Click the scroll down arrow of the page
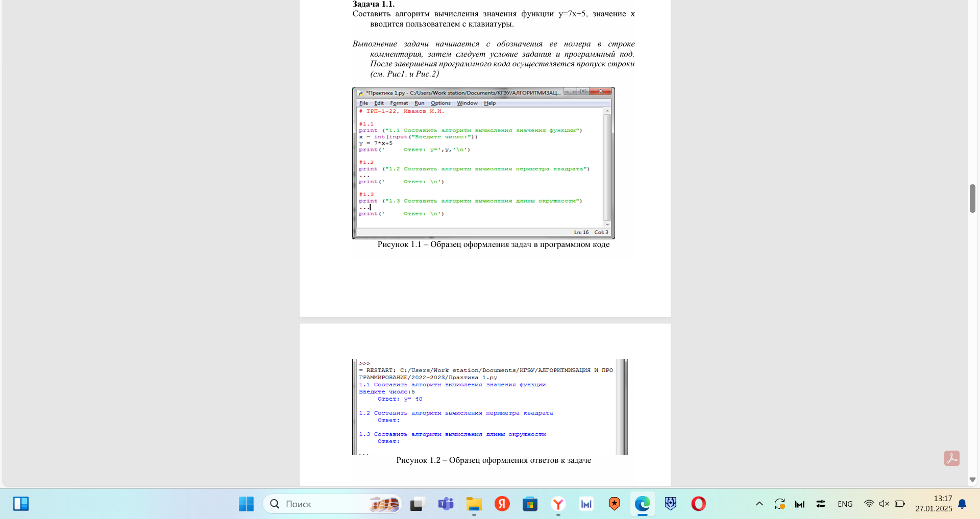 [x=972, y=480]
